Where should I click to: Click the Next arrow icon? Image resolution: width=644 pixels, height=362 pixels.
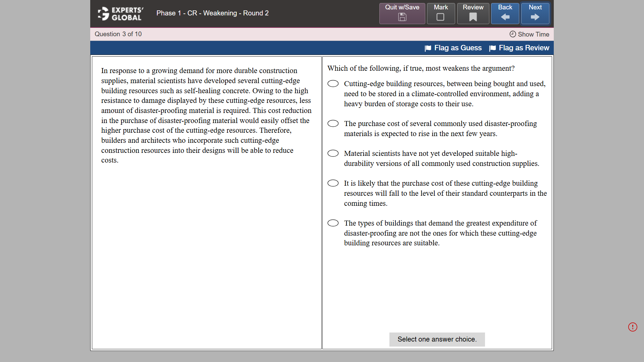tap(535, 17)
